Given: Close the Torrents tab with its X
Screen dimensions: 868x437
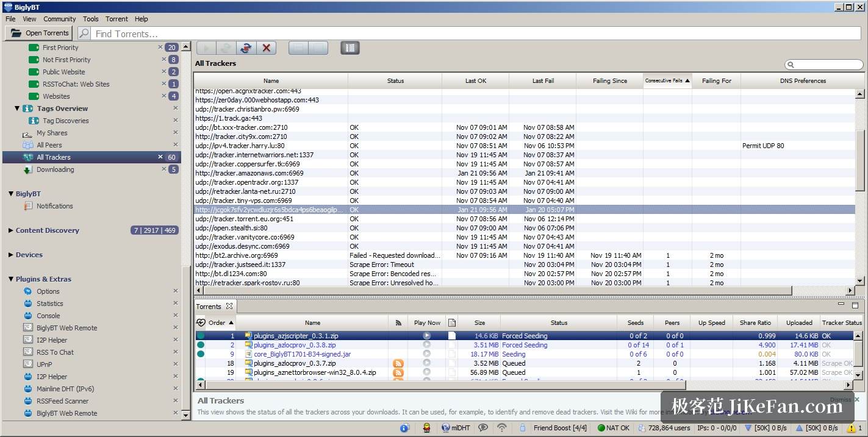Looking at the screenshot, I should [x=229, y=306].
